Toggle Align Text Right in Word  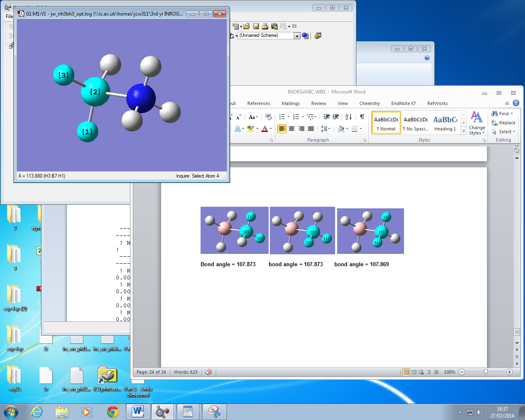click(x=301, y=129)
